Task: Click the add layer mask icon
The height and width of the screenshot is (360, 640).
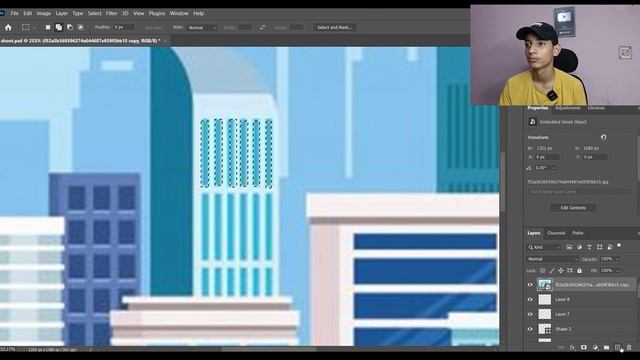Action: pyautogui.click(x=584, y=347)
